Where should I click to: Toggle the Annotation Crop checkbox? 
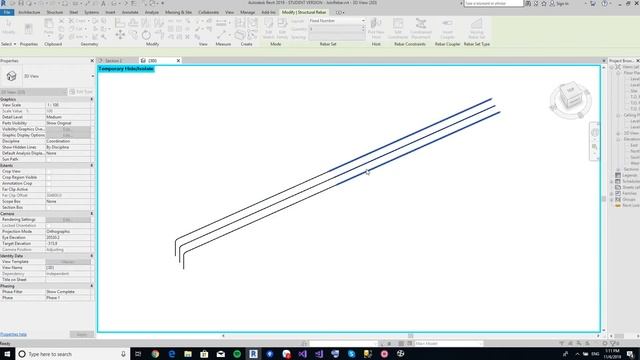click(49, 183)
